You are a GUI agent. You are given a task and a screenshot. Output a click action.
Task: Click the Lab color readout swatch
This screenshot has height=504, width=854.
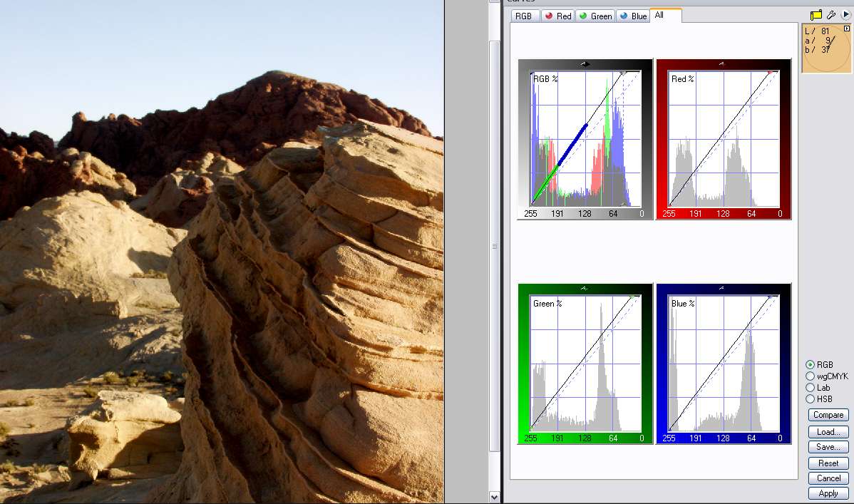[826, 48]
